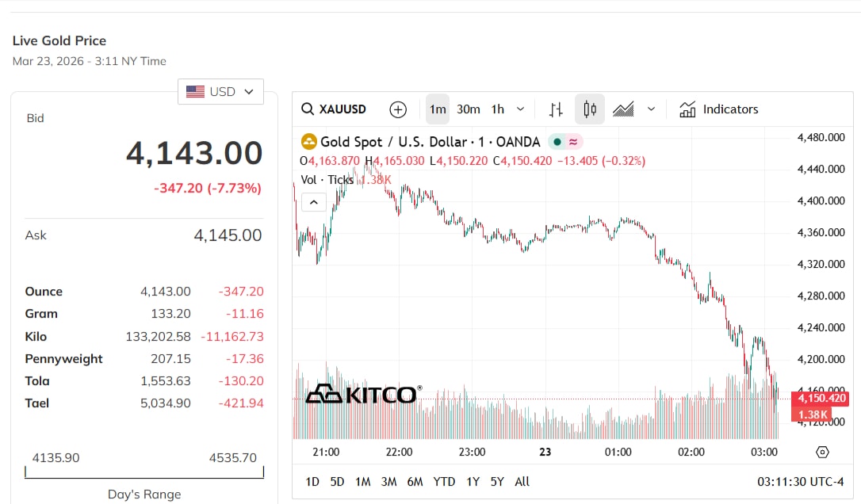
Task: Click the Day's Range slider
Action: (x=143, y=473)
